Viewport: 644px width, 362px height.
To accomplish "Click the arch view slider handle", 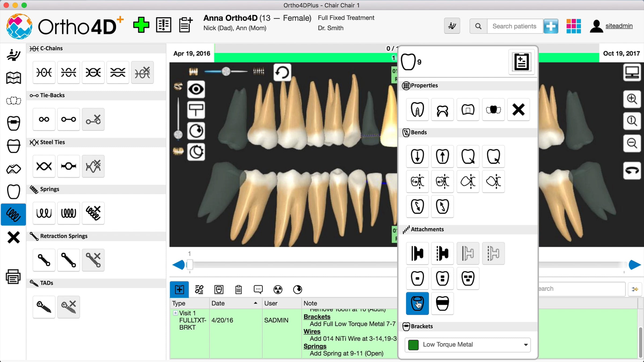I will pyautogui.click(x=226, y=71).
